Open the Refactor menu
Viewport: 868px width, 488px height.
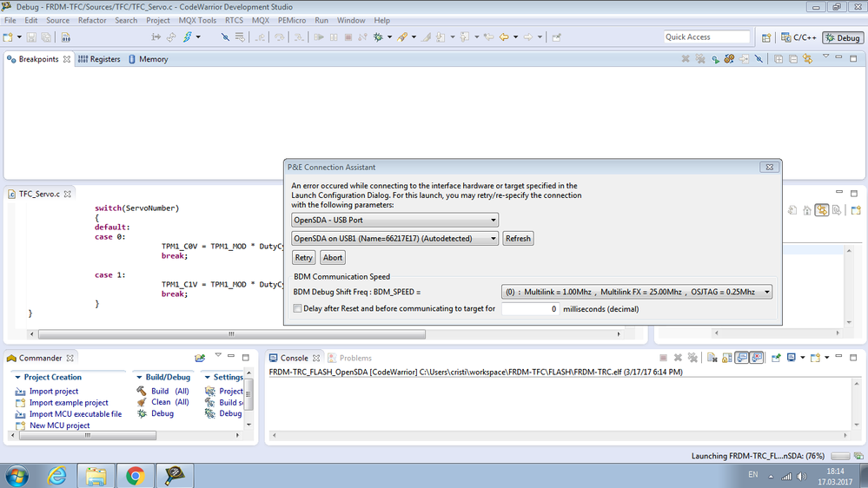92,20
